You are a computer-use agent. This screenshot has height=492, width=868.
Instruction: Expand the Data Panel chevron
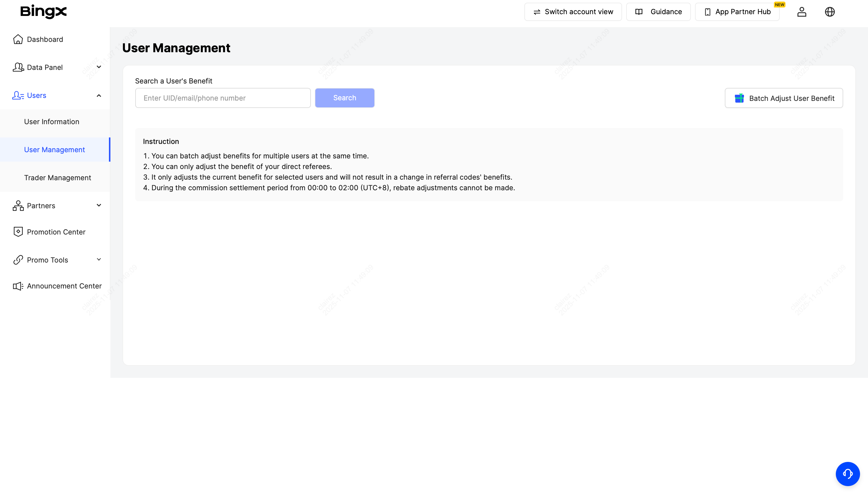coord(99,67)
